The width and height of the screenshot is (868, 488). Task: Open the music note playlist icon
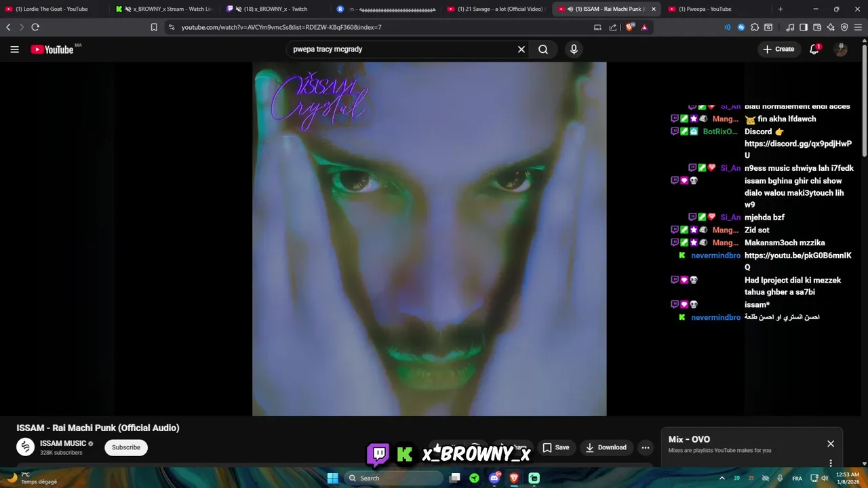point(790,27)
